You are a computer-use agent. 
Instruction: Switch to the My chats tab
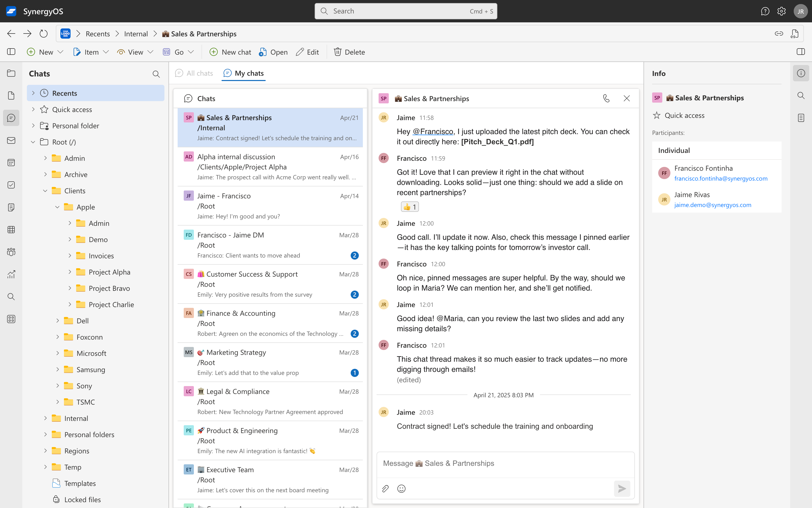click(x=244, y=73)
